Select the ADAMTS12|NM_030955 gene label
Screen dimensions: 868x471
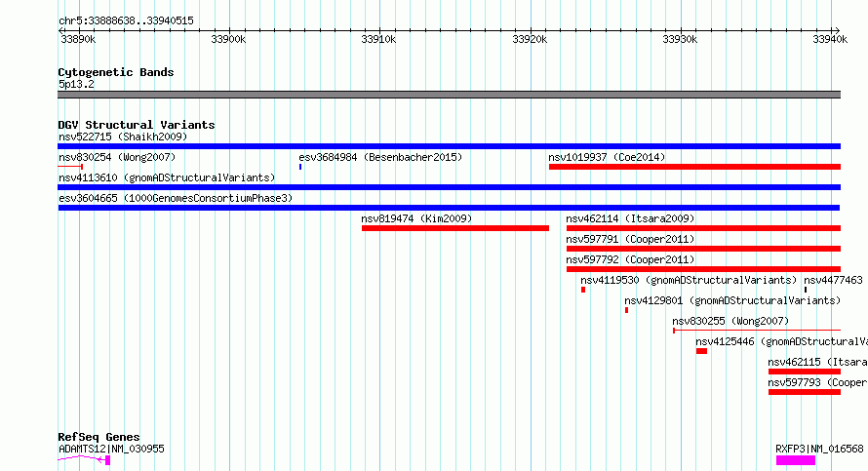(x=111, y=449)
